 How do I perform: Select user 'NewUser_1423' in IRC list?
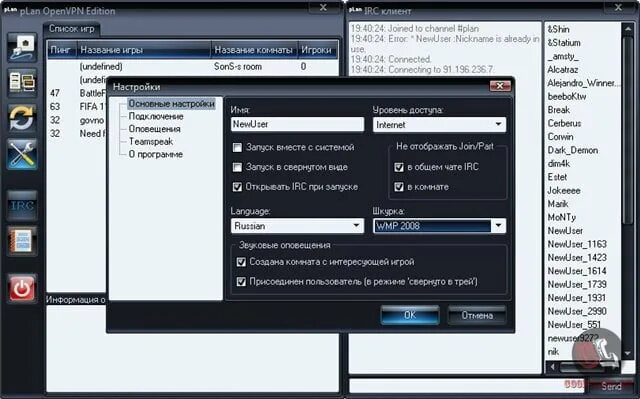[577, 258]
